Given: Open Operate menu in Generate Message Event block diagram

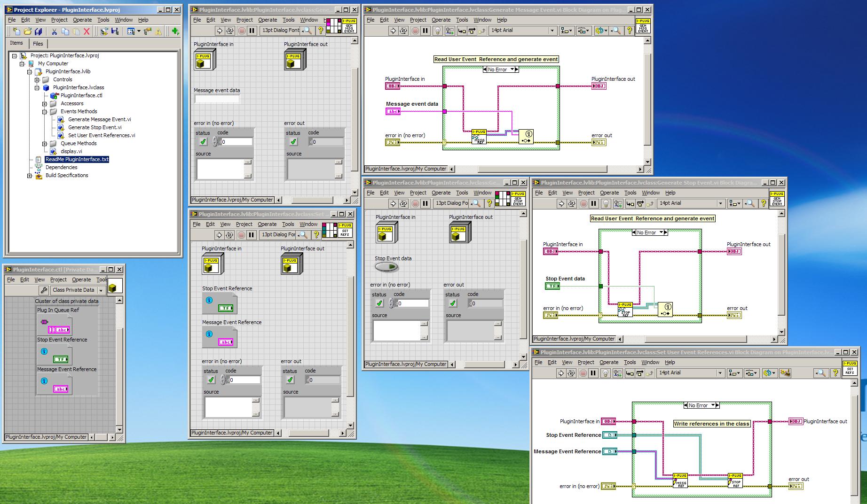Looking at the screenshot, I should 441,20.
